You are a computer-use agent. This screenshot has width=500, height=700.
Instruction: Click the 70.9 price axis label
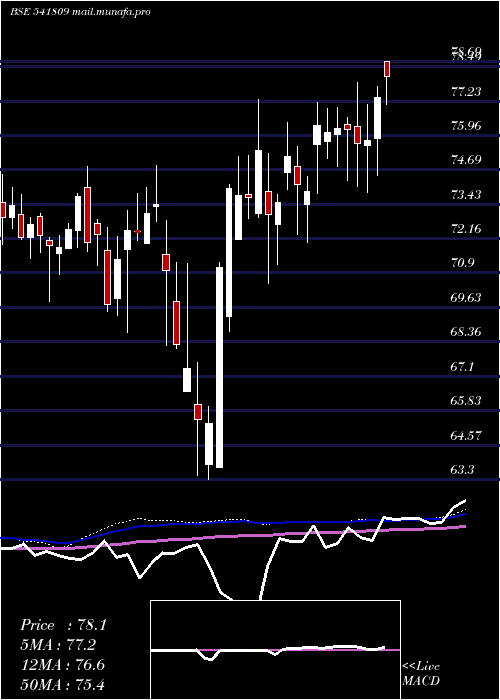[462, 263]
